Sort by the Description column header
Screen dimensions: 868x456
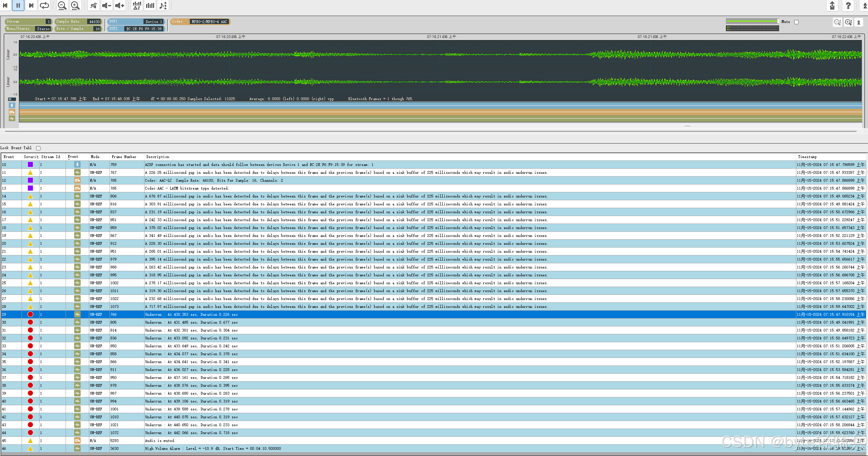point(158,157)
